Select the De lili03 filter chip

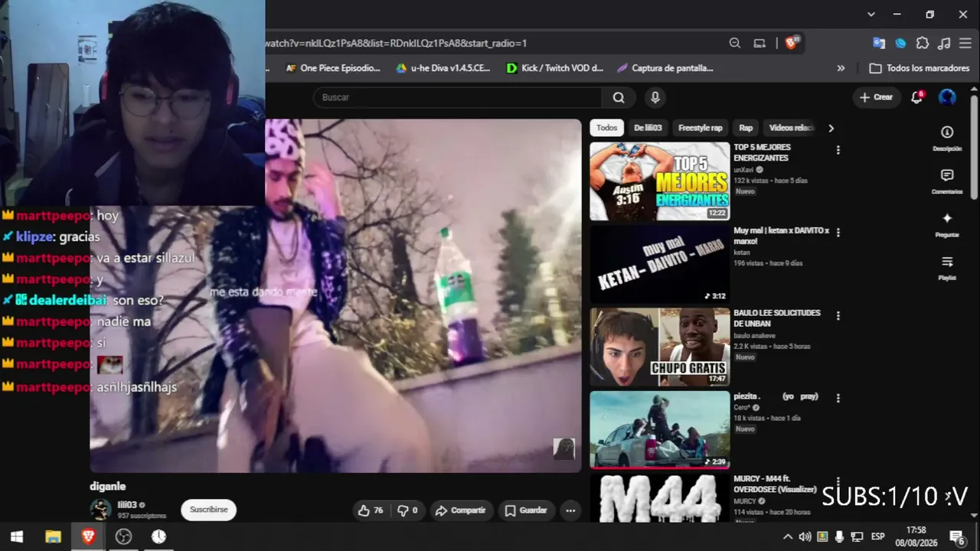click(648, 128)
